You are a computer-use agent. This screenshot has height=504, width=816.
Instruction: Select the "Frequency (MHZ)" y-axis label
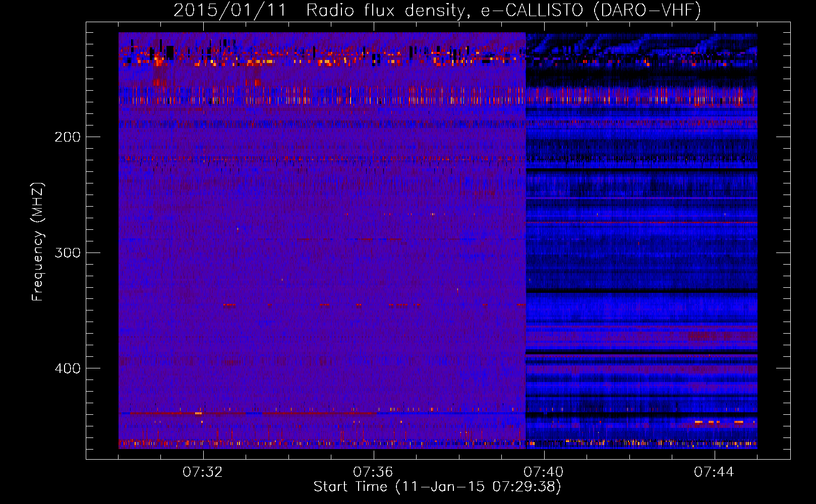pos(38,241)
